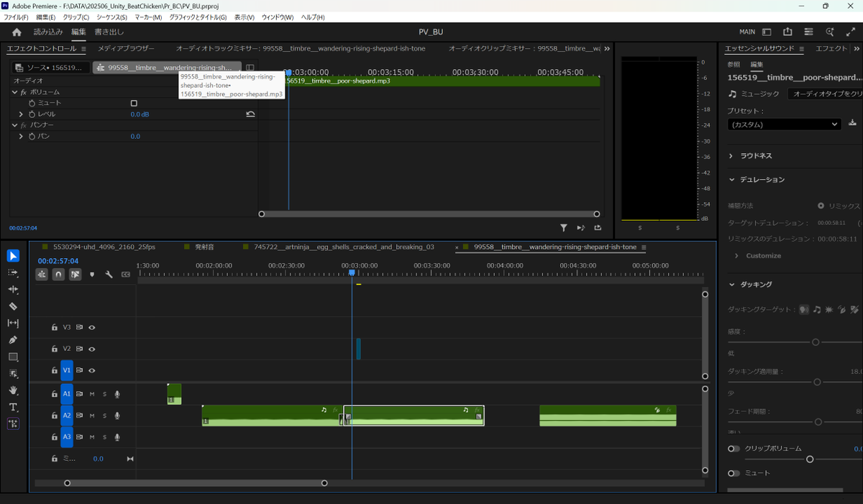Open the Preset (カスタム) dropdown
This screenshot has width=863, height=504.
click(x=783, y=124)
